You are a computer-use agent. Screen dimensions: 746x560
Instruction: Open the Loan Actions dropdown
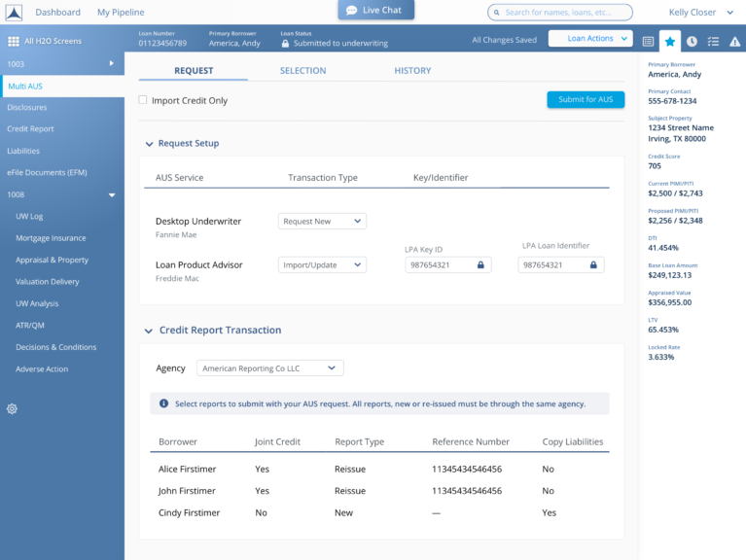(590, 39)
